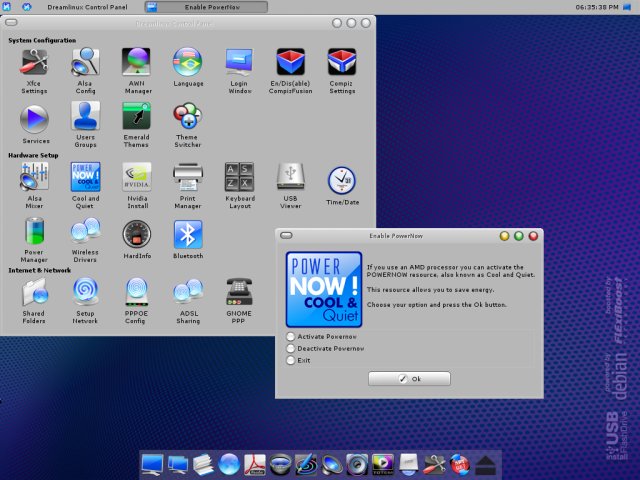Click the clock in the top panel

tap(597, 7)
